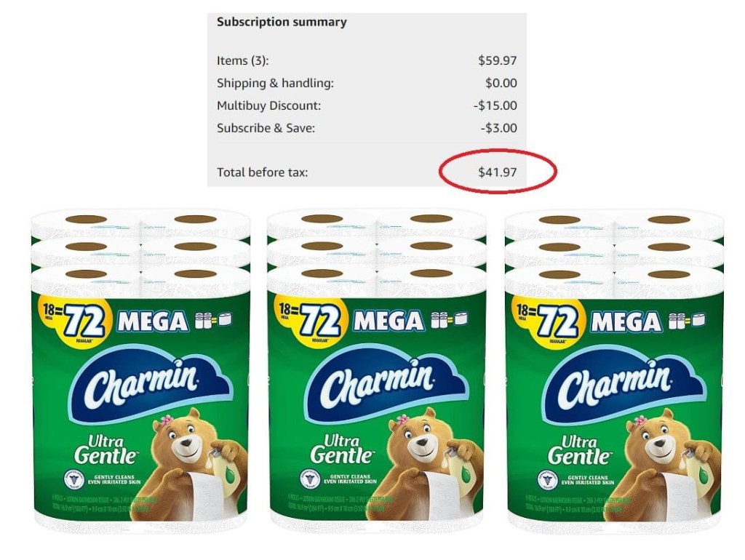The height and width of the screenshot is (560, 745).
Task: Click the $59.97 items price
Action: [497, 60]
